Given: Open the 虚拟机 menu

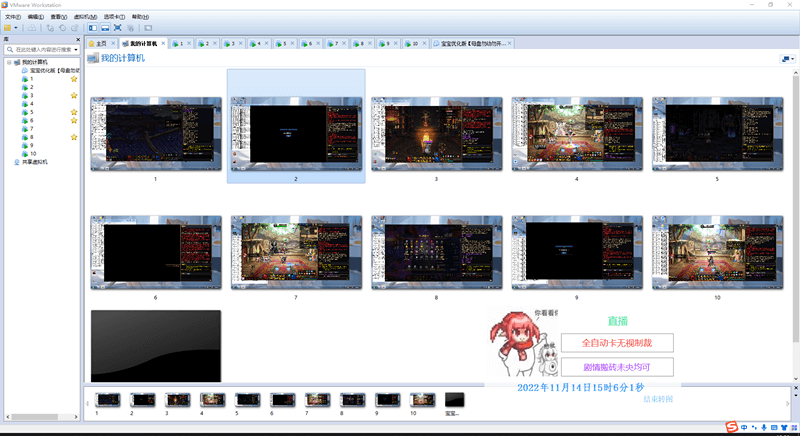Looking at the screenshot, I should point(85,17).
